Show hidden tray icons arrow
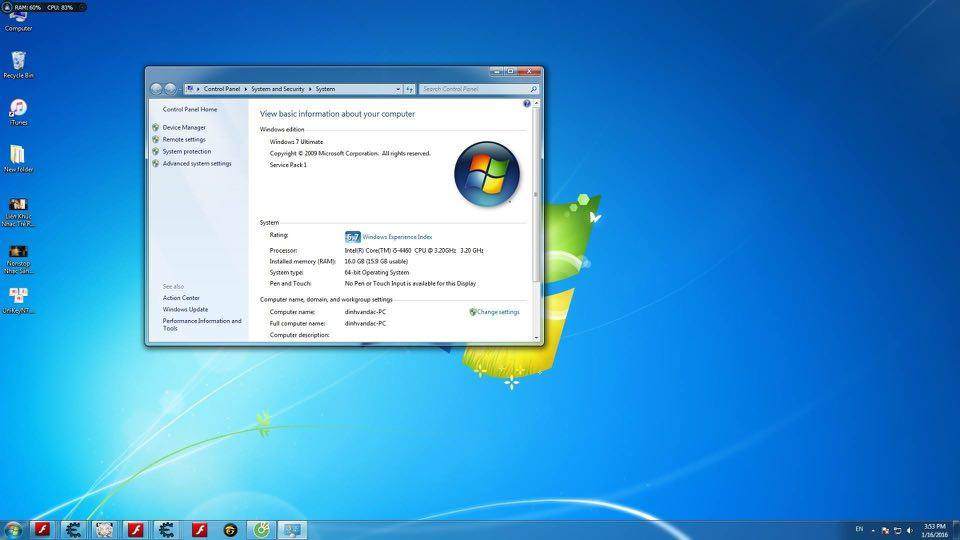The height and width of the screenshot is (540, 960). [x=873, y=530]
